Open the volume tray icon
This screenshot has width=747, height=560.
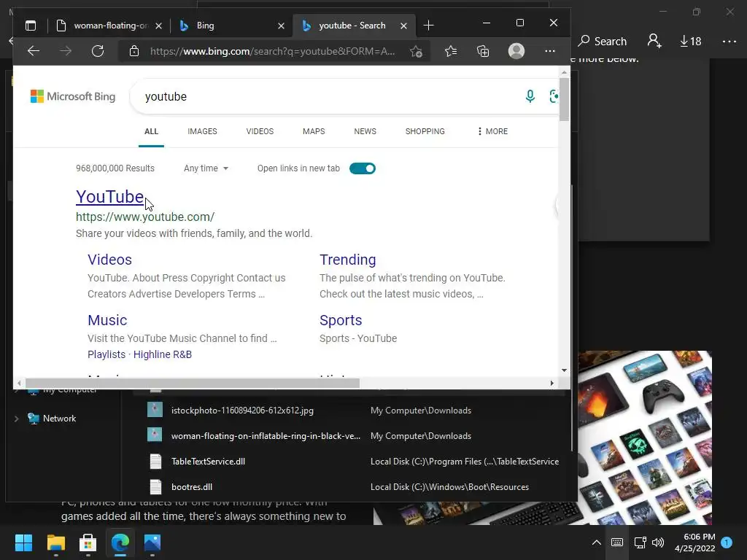(x=658, y=542)
